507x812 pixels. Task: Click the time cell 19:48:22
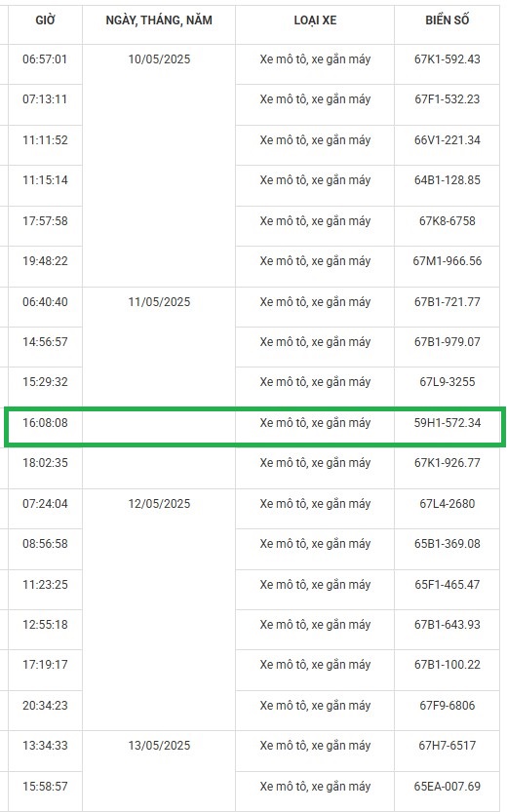coord(45,261)
